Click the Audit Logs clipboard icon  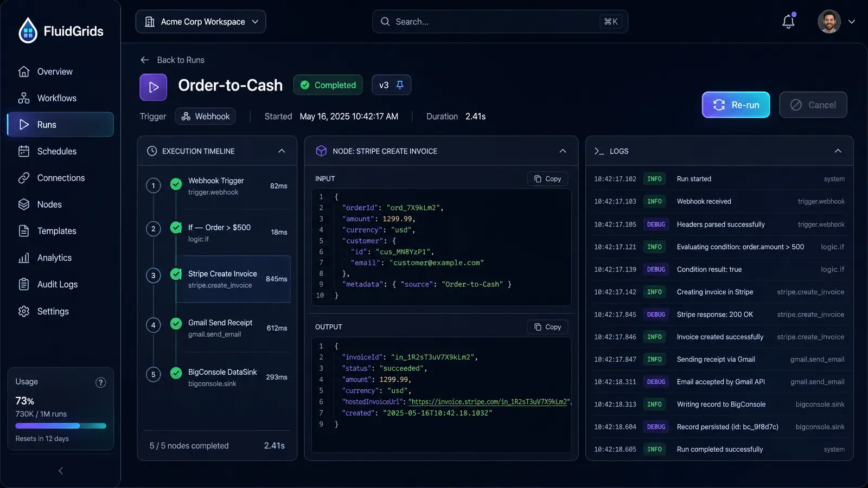coord(24,284)
